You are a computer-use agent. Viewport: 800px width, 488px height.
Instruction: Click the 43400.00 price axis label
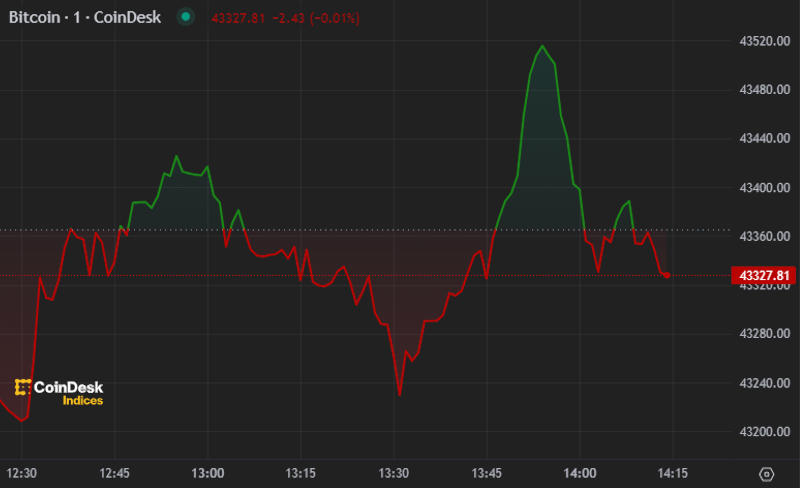click(x=764, y=188)
